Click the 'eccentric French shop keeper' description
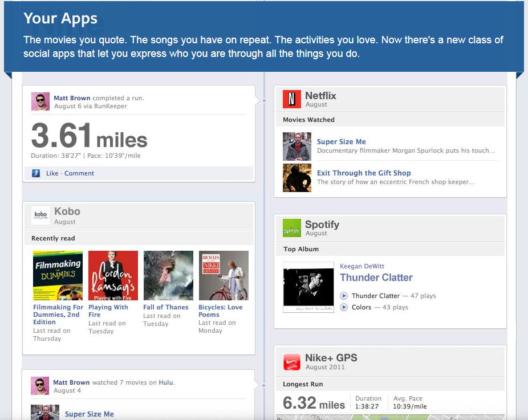The width and height of the screenshot is (528, 420). tap(396, 182)
